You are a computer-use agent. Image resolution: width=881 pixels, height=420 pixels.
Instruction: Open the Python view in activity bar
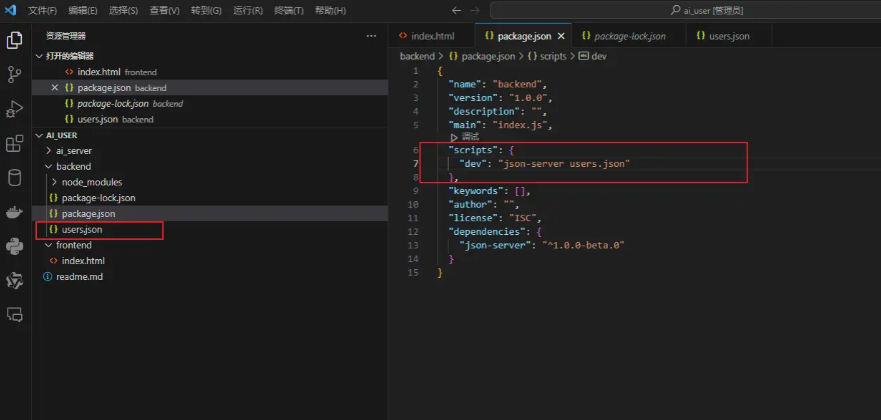click(15, 246)
